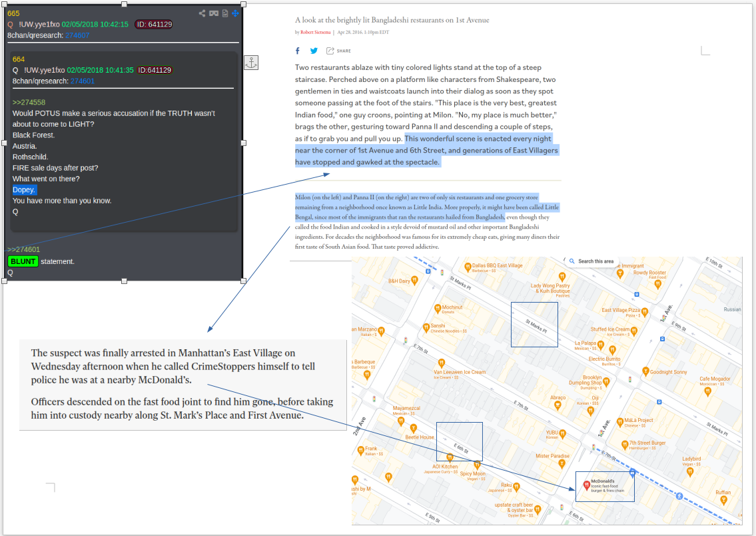This screenshot has height=536, width=756.
Task: Click the East Village Pizza pin
Action: (x=645, y=313)
